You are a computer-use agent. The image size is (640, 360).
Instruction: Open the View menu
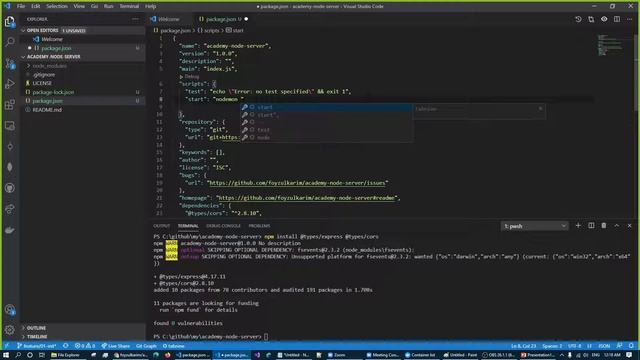coord(79,6)
